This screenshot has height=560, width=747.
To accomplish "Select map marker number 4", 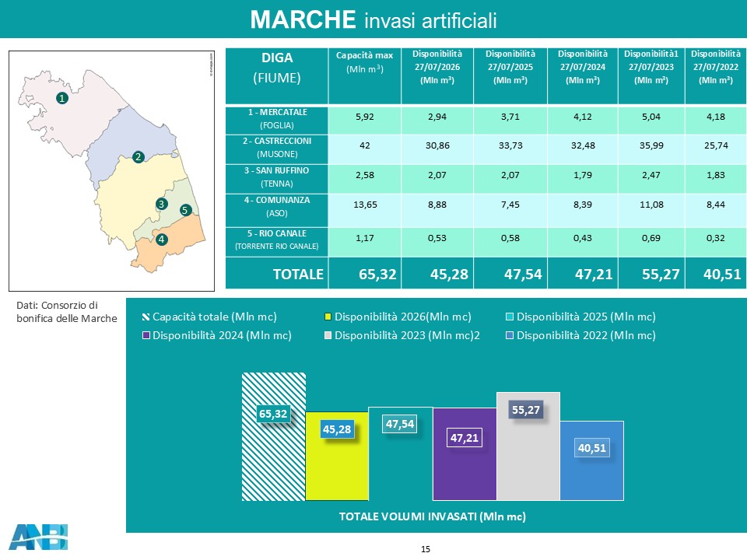I will click(162, 239).
